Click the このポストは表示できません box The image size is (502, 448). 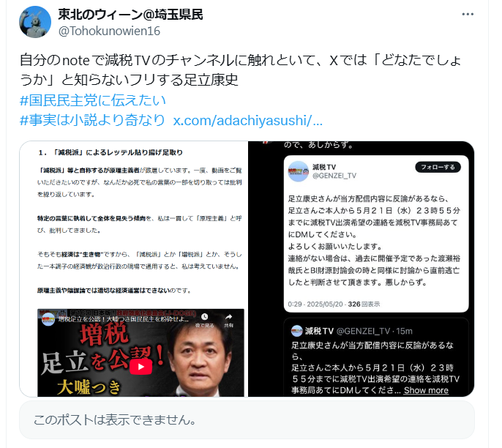coord(247,420)
